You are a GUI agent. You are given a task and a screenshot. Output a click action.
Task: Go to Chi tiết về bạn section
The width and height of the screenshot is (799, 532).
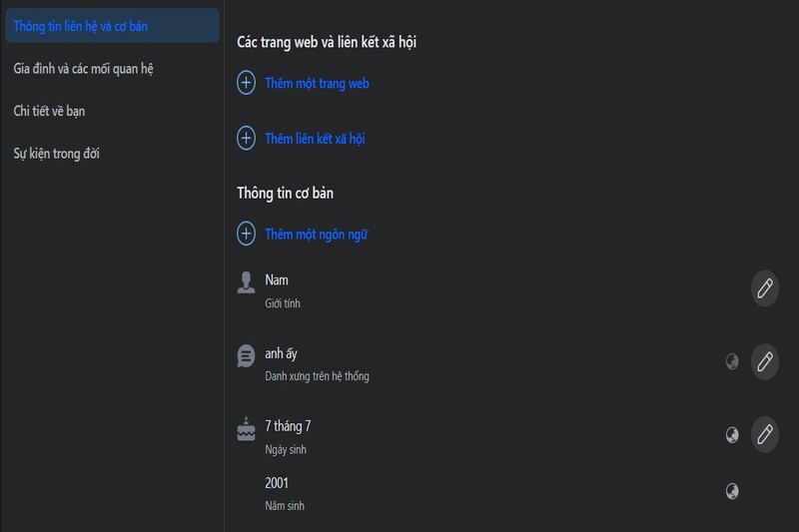click(56, 111)
